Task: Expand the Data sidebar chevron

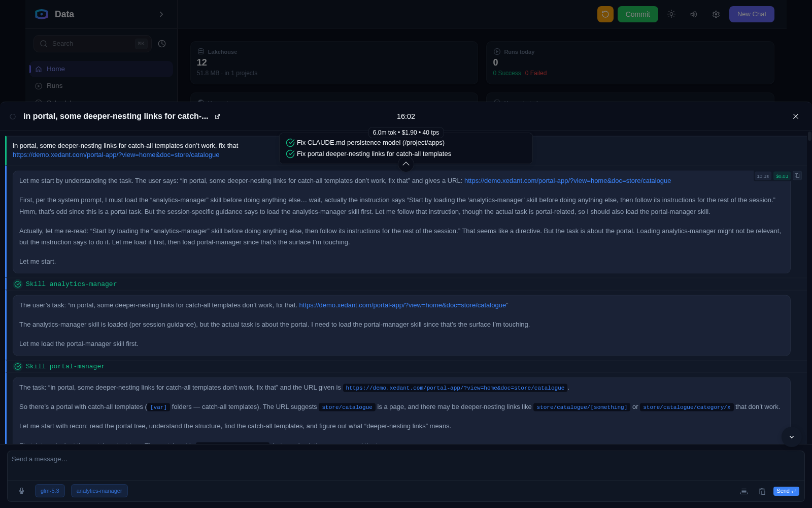Action: (161, 14)
